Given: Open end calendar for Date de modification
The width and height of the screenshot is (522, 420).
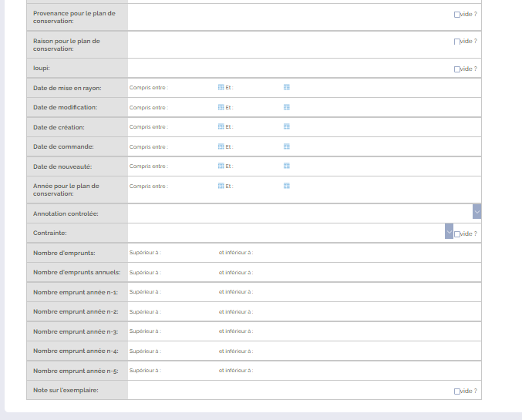Looking at the screenshot, I should pyautogui.click(x=287, y=107).
